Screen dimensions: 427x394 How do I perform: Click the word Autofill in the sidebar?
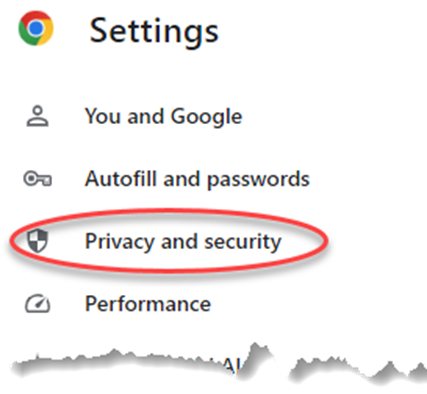click(121, 179)
